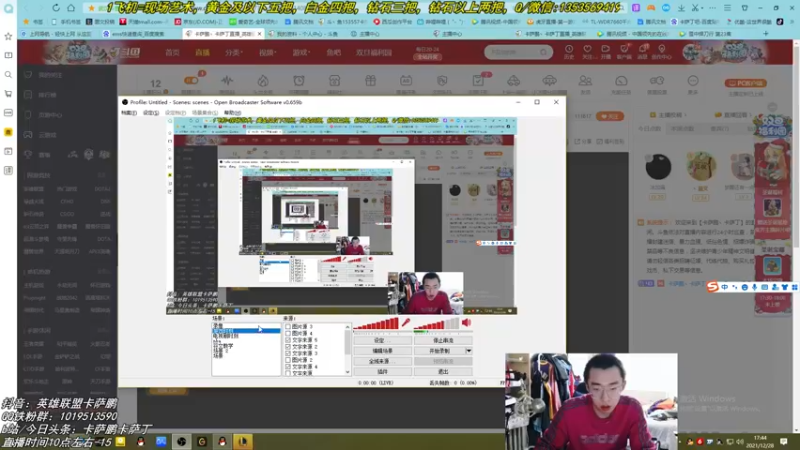
Task: Open the waveform icon in streamer toolbar
Action: [227, 82]
